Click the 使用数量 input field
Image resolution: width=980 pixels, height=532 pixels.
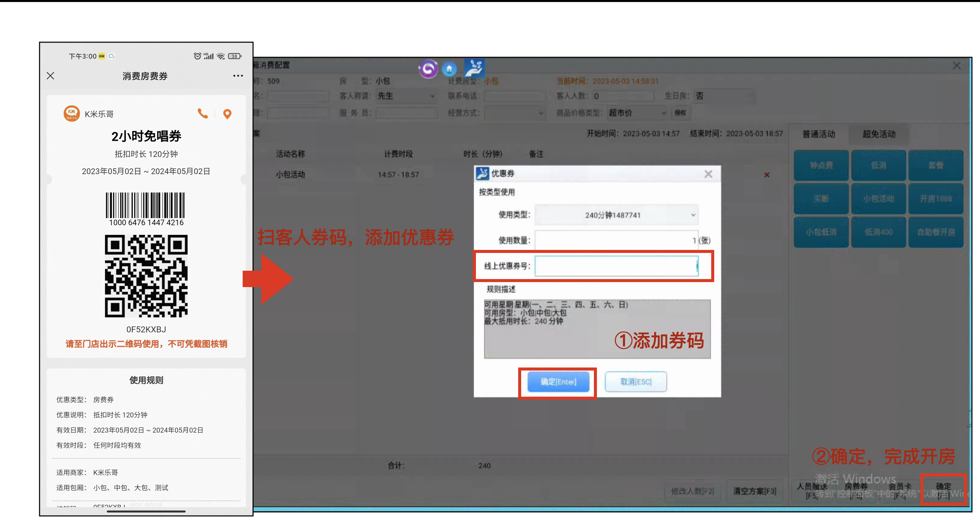(x=616, y=240)
